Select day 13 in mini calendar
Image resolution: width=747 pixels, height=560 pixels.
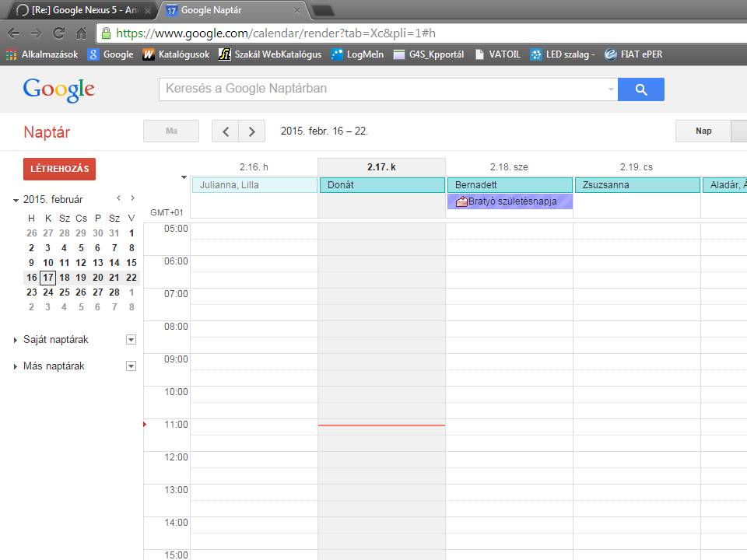(x=98, y=263)
